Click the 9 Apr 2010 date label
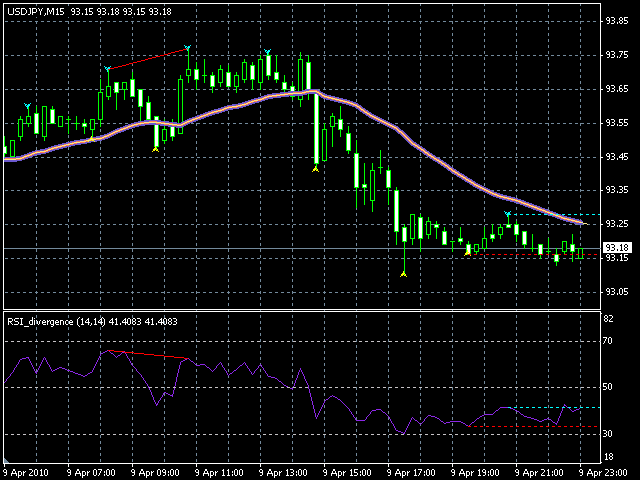 pyautogui.click(x=25, y=473)
